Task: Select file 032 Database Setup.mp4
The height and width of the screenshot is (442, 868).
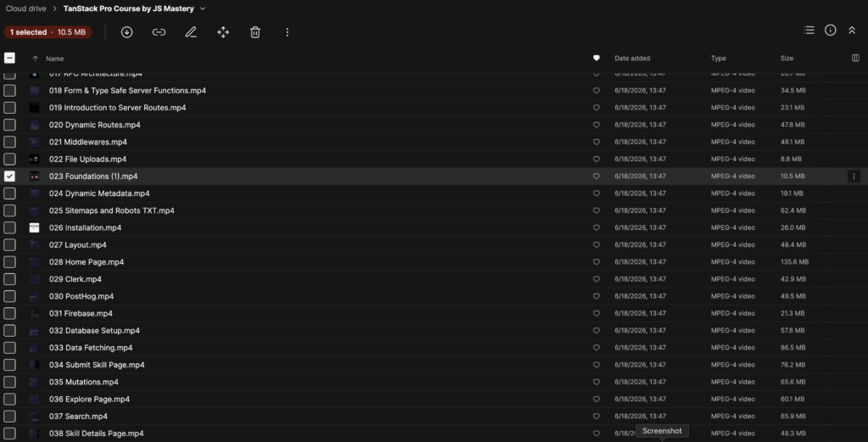Action: [94, 331]
